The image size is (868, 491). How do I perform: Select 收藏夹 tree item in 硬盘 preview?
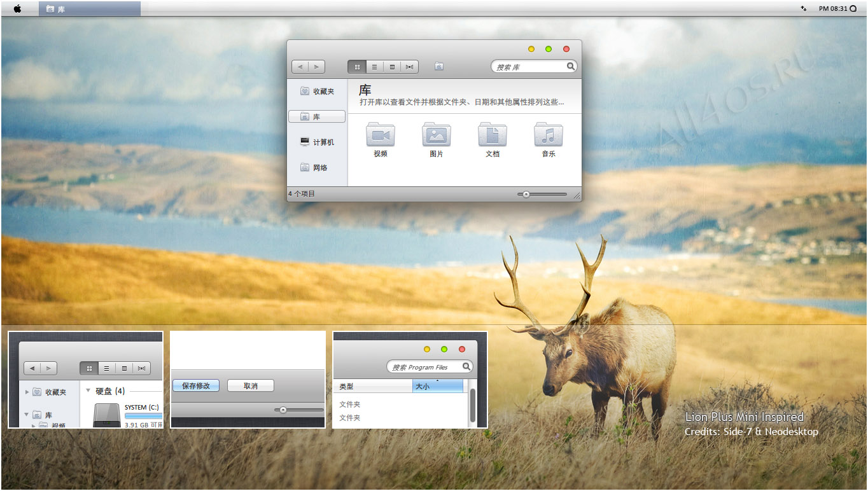[x=50, y=392]
